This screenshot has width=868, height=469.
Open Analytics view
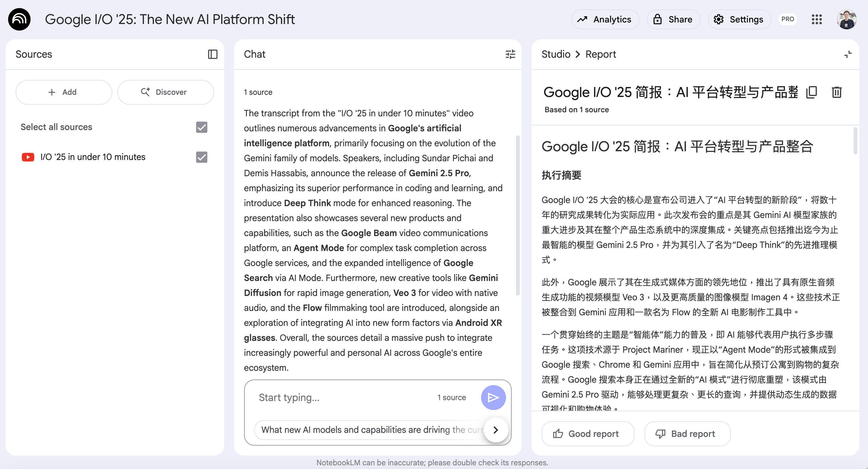pyautogui.click(x=605, y=19)
